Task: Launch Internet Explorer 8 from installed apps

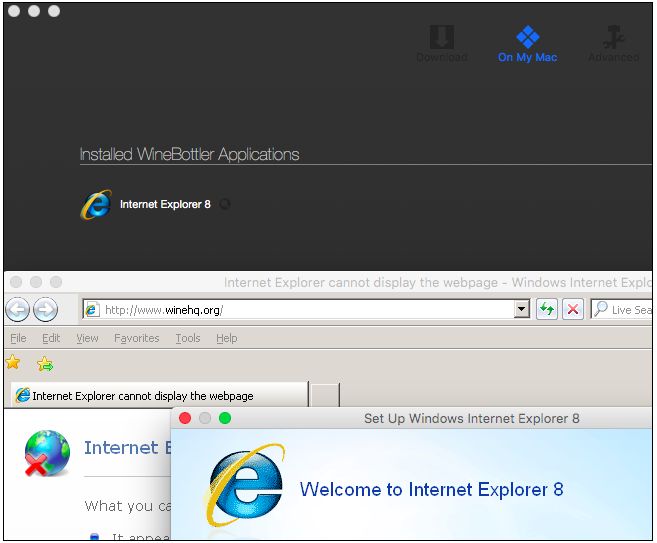Action: coord(146,204)
